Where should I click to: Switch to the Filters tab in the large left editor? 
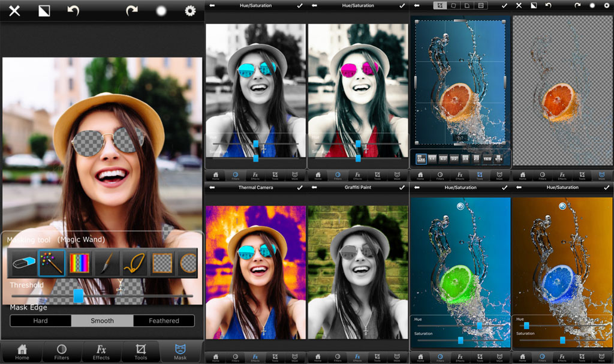tap(61, 351)
